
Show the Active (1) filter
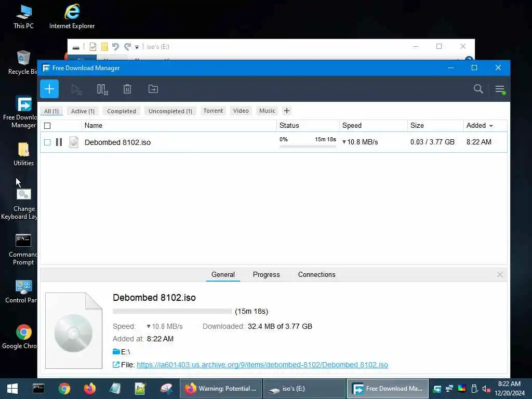(x=83, y=111)
